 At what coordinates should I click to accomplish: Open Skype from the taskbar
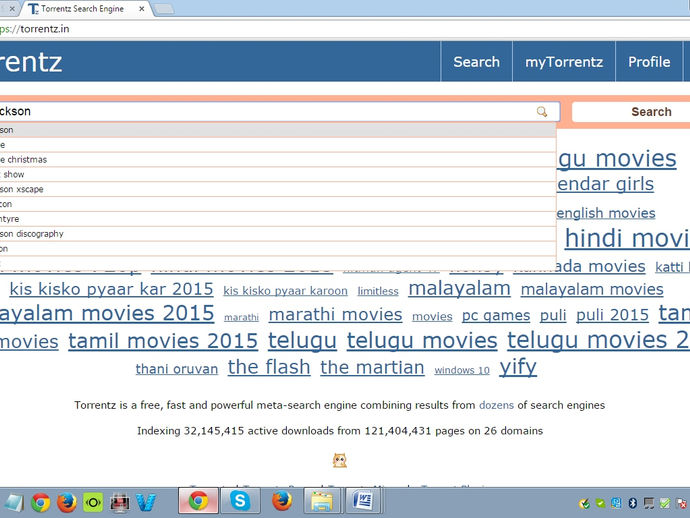point(240,501)
